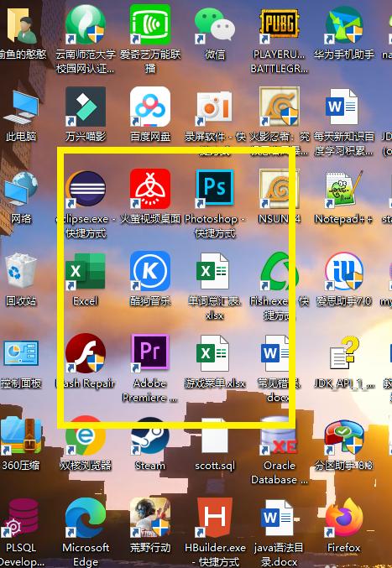Launch the eclipse.exe shortcut

(86, 189)
